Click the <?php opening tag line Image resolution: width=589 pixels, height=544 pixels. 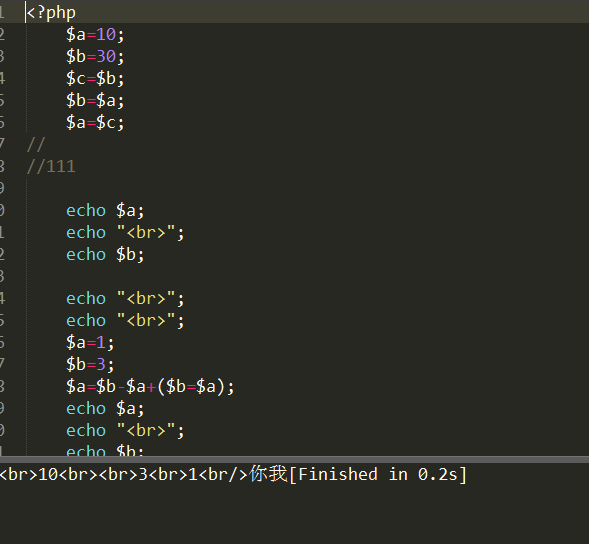(51, 13)
